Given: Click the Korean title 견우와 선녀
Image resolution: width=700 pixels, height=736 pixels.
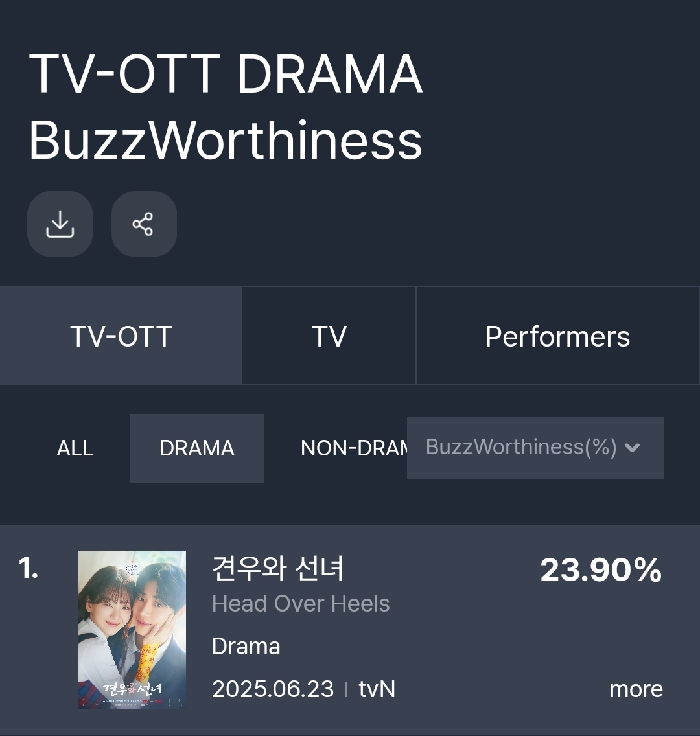Looking at the screenshot, I should click(277, 569).
